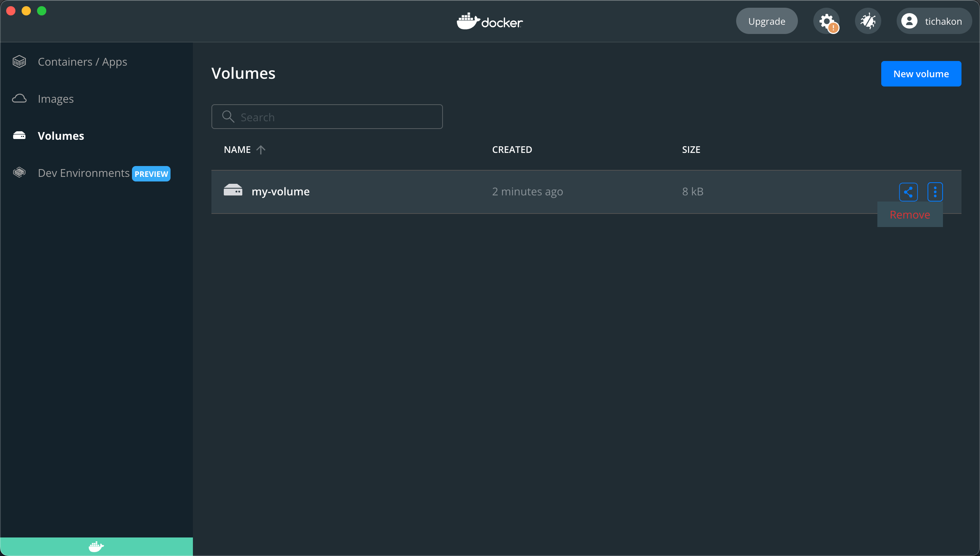The width and height of the screenshot is (980, 556).
Task: Select the Containers / Apps box icon
Action: (19, 61)
